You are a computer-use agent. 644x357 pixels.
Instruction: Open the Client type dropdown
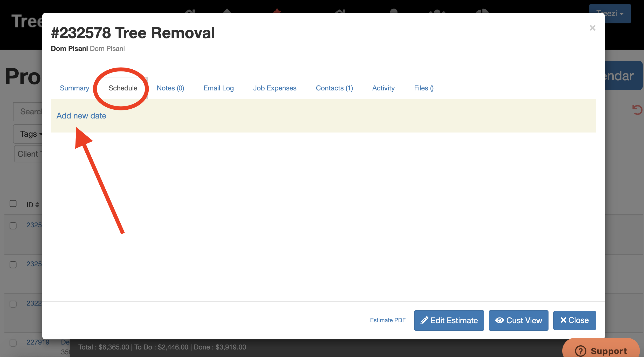(x=28, y=154)
